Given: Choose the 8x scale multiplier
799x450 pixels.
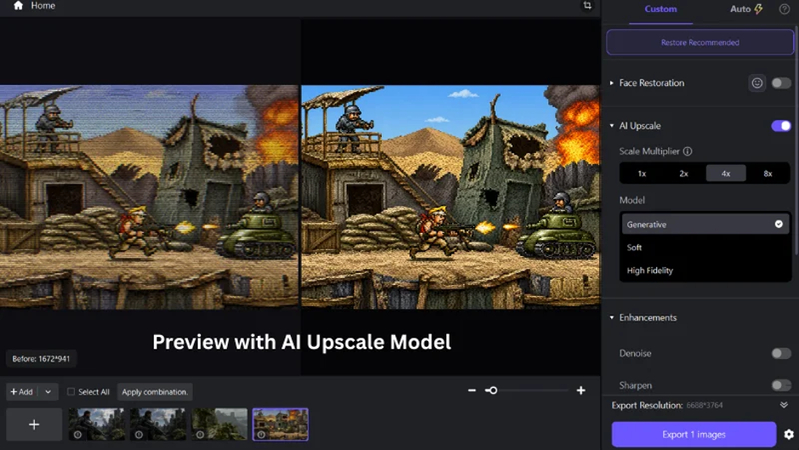Looking at the screenshot, I should (x=768, y=174).
